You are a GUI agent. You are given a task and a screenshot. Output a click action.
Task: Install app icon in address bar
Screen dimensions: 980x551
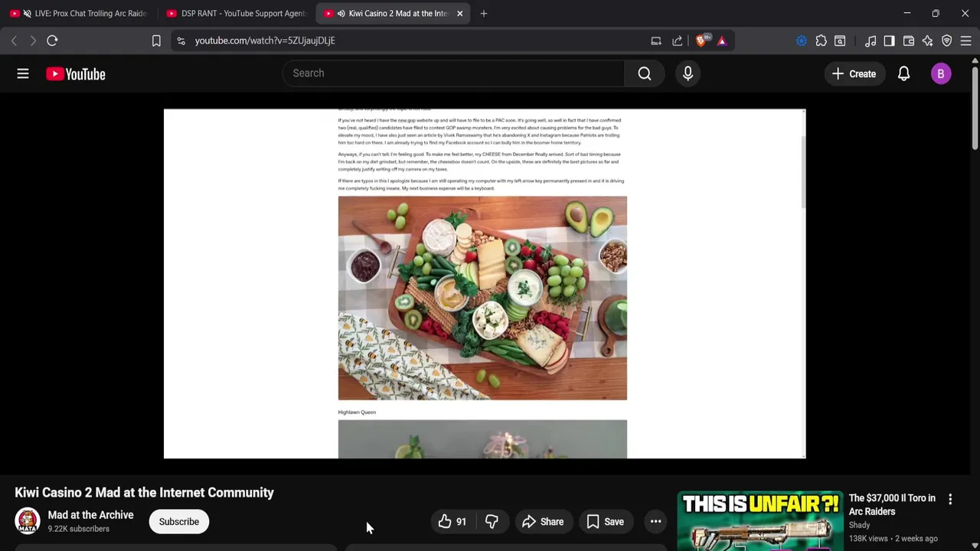[656, 41]
